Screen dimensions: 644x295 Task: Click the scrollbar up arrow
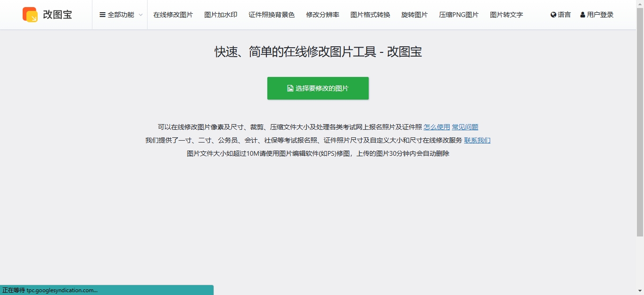tap(640, 4)
